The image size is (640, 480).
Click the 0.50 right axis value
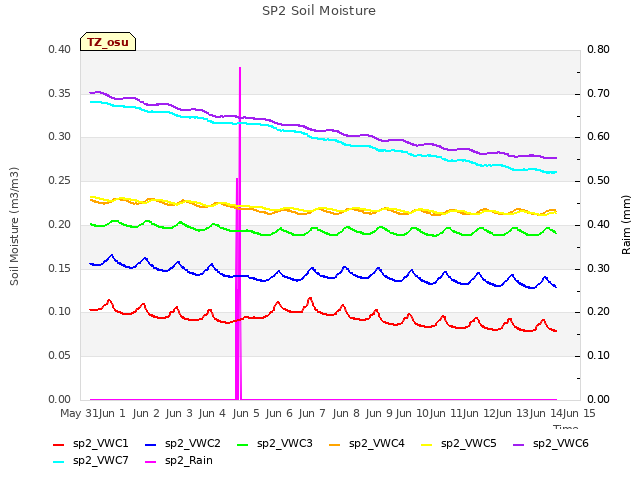click(x=598, y=181)
